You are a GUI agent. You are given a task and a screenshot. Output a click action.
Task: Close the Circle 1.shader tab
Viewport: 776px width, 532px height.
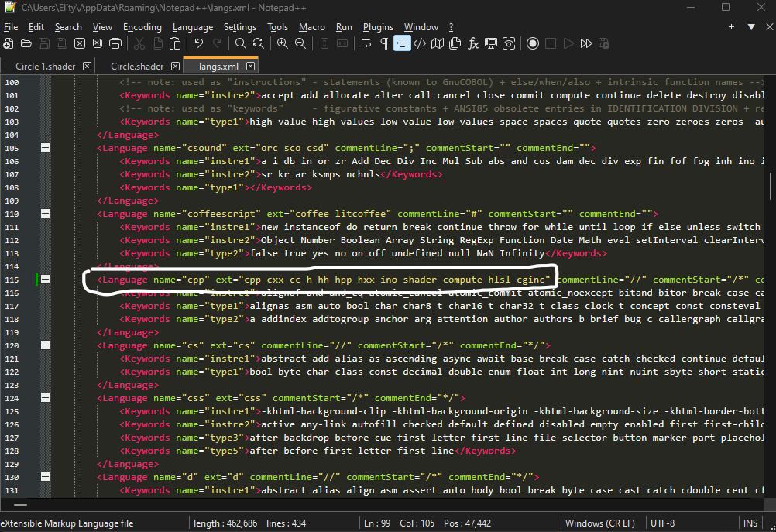tap(87, 67)
